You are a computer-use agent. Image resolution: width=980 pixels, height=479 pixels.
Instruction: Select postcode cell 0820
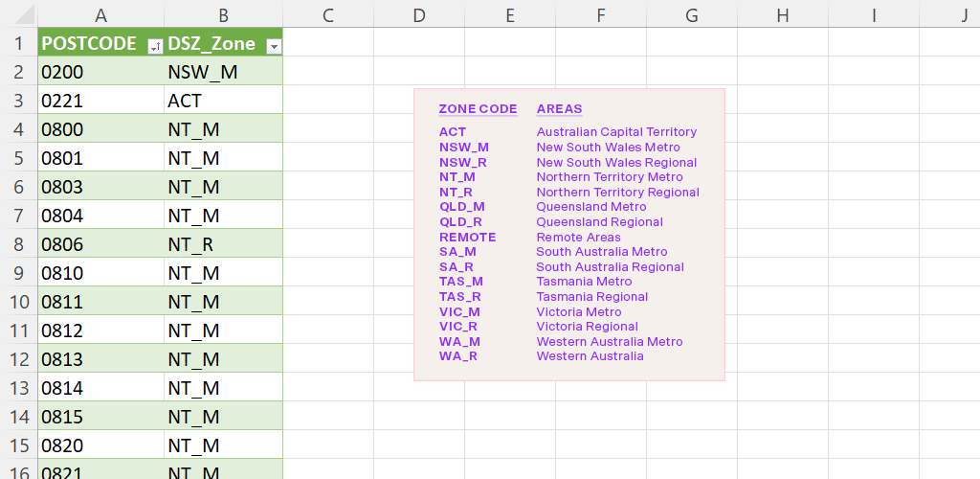(x=100, y=445)
